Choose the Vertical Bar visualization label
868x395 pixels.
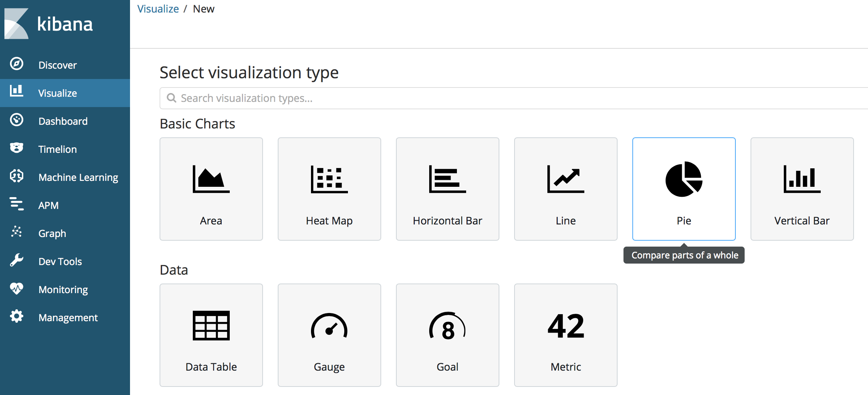click(x=802, y=221)
